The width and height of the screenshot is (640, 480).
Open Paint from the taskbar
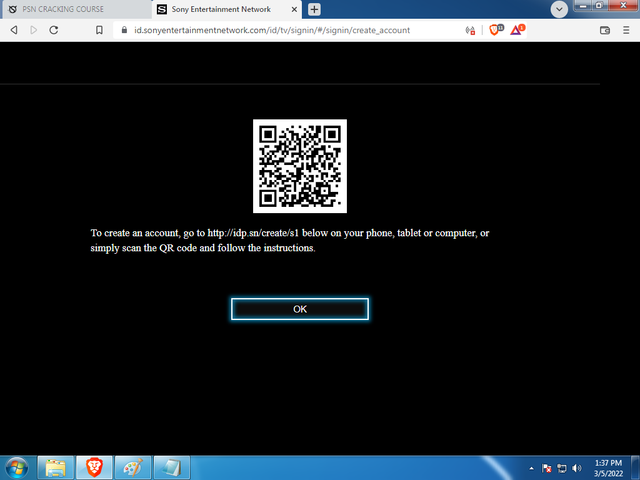tap(133, 468)
